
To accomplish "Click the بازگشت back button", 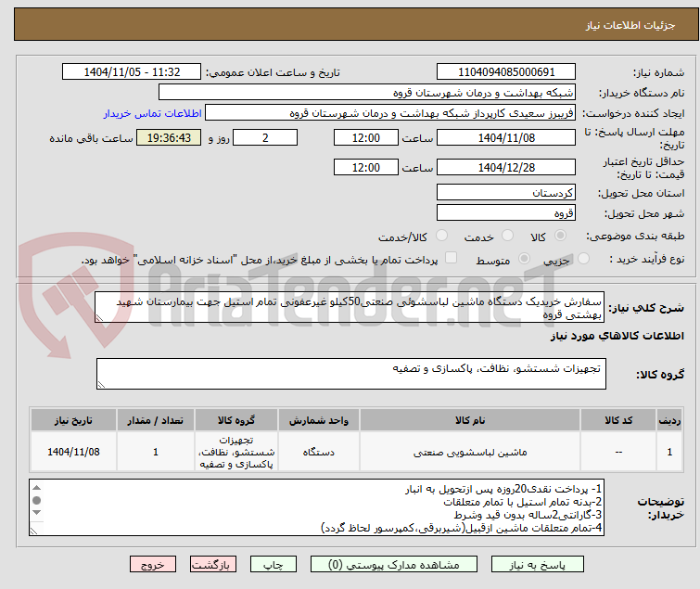I will (212, 565).
